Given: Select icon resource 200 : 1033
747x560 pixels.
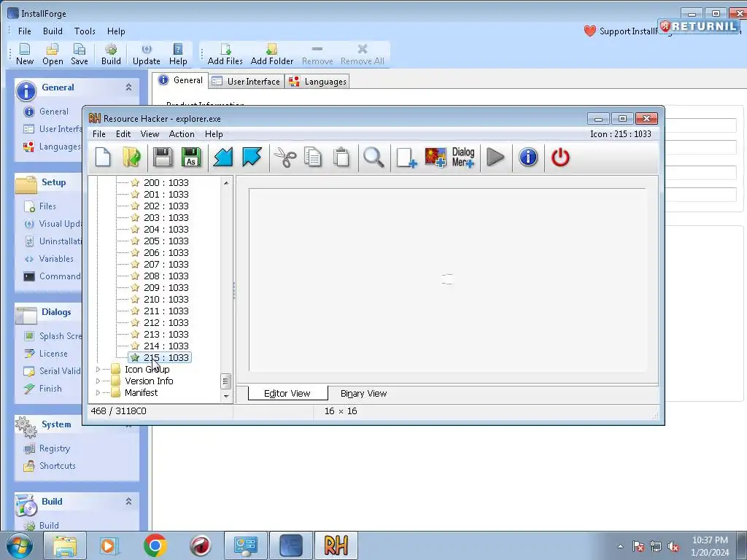Looking at the screenshot, I should coord(166,182).
